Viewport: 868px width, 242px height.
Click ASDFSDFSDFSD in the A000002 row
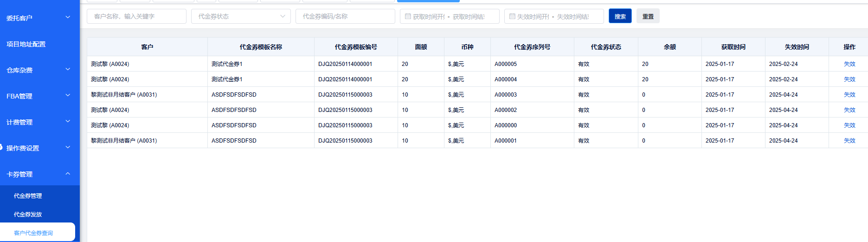(x=234, y=110)
